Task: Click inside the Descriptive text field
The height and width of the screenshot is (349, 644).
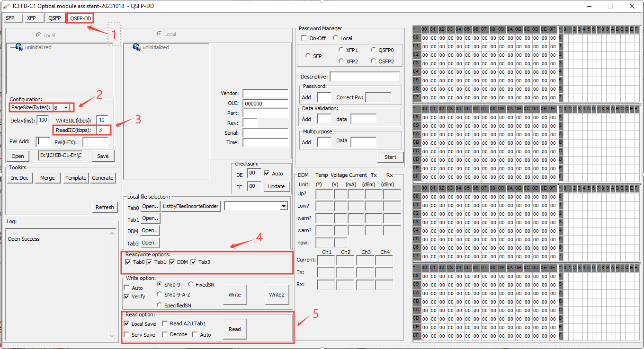Action: [364, 76]
